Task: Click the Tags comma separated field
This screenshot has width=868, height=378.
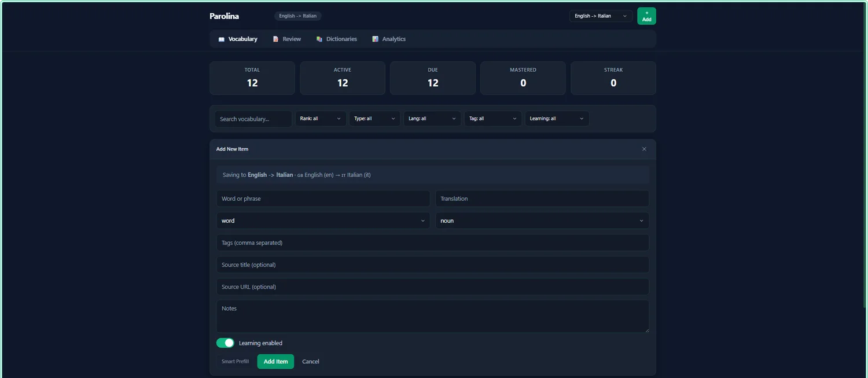Action: (x=433, y=243)
